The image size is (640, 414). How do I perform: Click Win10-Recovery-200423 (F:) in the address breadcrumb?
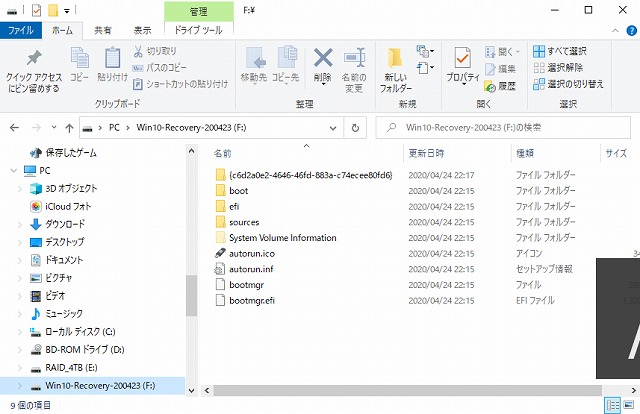pos(191,127)
